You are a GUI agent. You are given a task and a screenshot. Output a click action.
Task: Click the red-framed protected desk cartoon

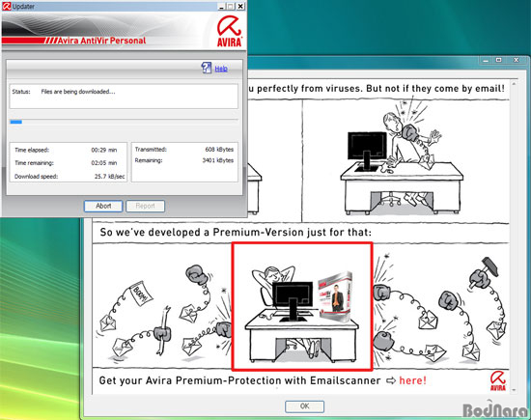point(302,306)
